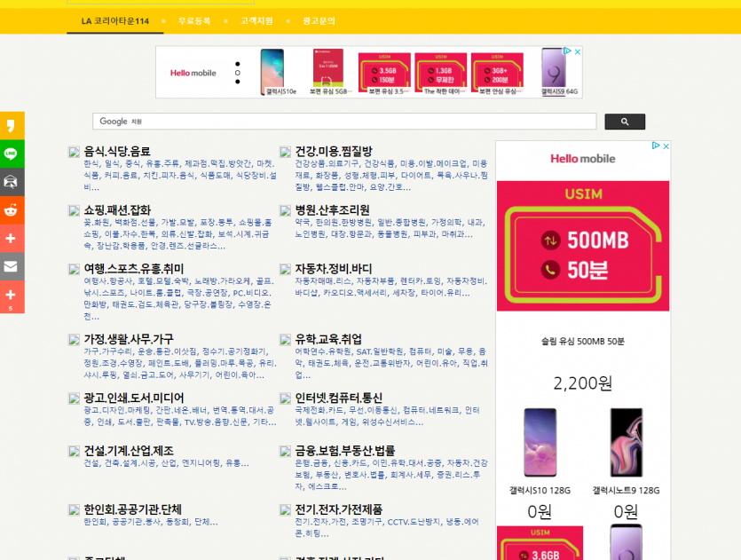This screenshot has width=741, height=560.
Task: Click the KakaoTalk share icon in sidebar
Action: coord(12,126)
